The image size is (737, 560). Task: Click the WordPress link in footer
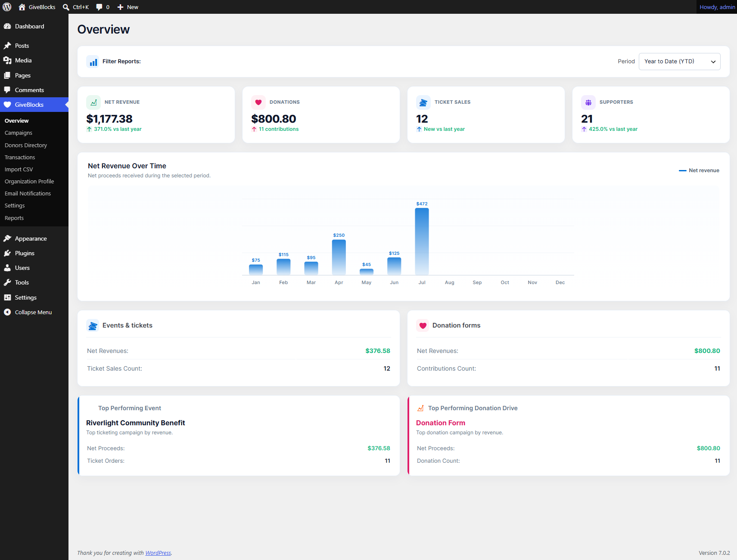(x=158, y=553)
